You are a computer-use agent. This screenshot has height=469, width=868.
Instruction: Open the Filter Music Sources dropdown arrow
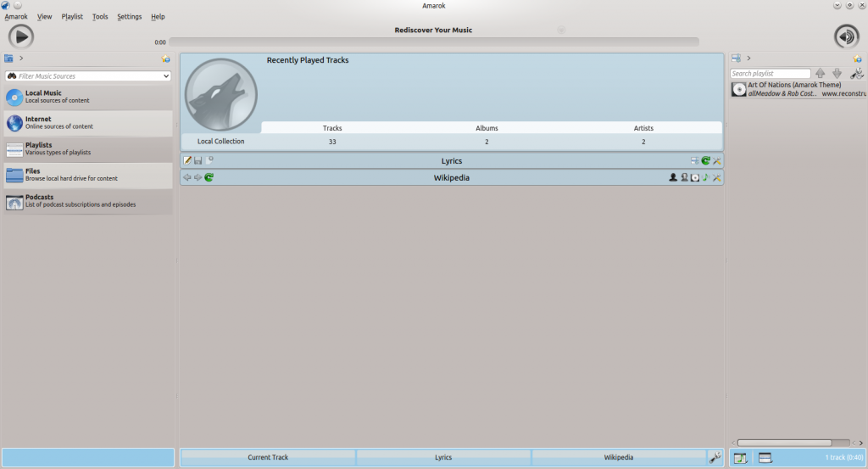[x=165, y=75]
